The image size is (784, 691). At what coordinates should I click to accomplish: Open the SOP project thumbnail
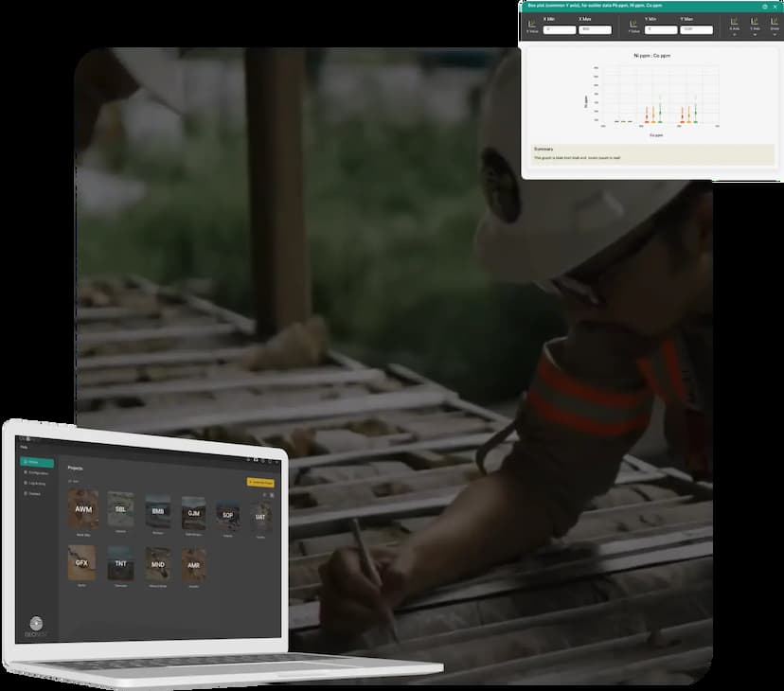227,516
